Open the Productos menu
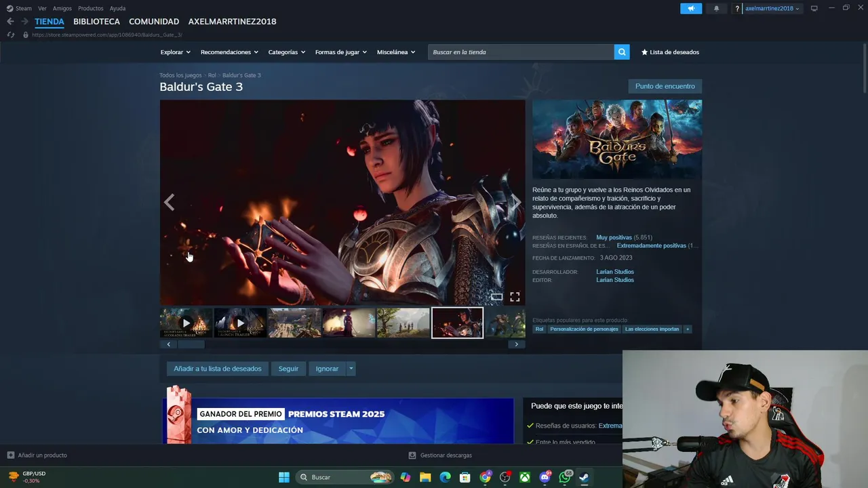Viewport: 868px width, 488px height. (x=91, y=8)
